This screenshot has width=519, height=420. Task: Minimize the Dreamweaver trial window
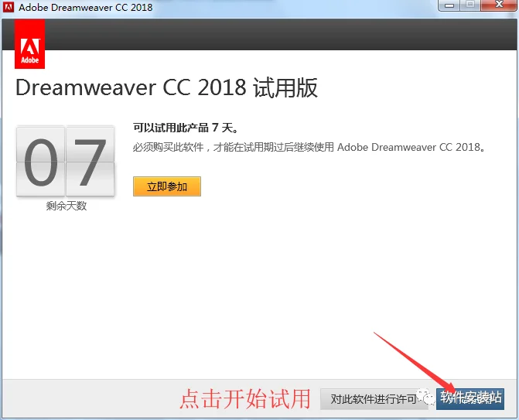point(449,5)
